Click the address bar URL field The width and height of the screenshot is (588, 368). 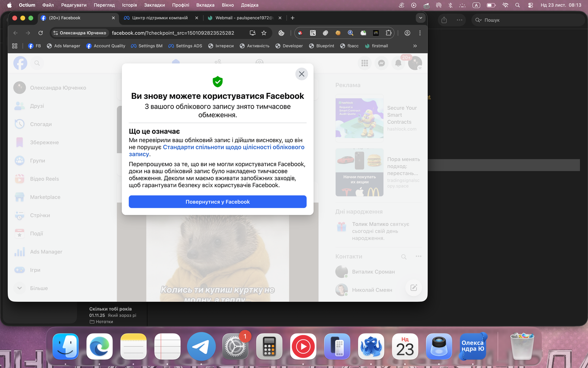(x=175, y=33)
